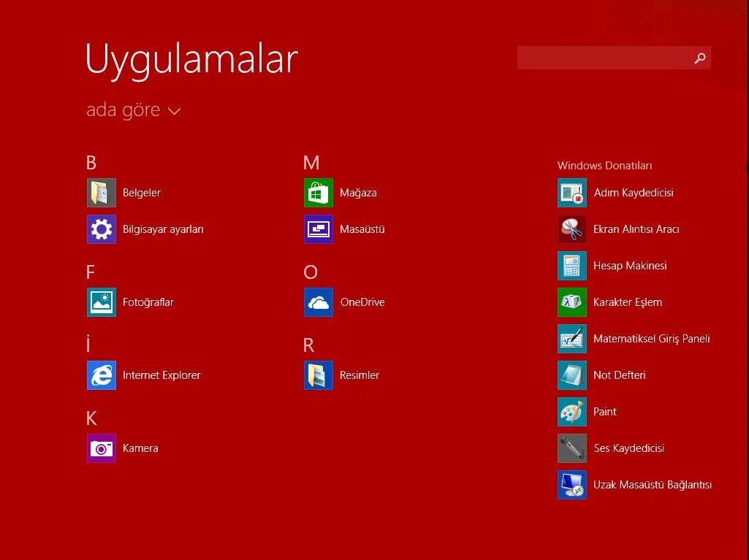Click the 'Bilgisayar ayarları' label
749x560 pixels.
(x=163, y=230)
